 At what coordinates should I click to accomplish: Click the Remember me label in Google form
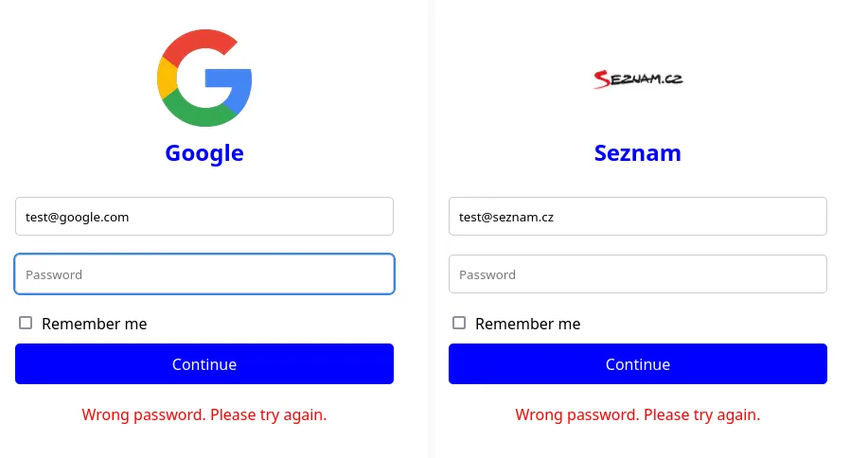95,324
